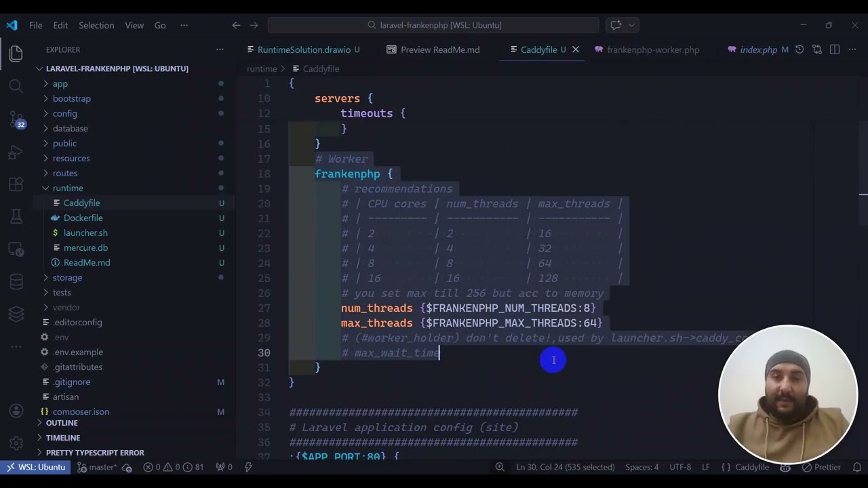This screenshot has height=488, width=868.
Task: Click the master branch in status bar
Action: pos(98,467)
